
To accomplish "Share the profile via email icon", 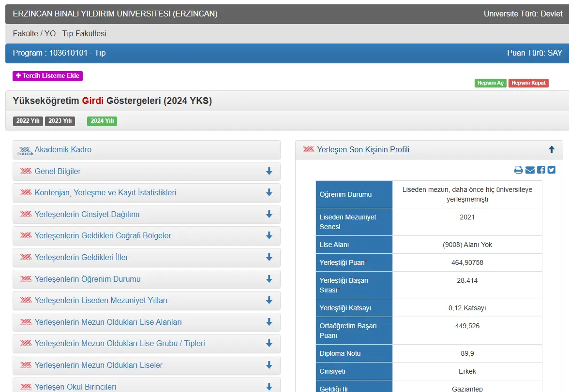I will [x=530, y=170].
